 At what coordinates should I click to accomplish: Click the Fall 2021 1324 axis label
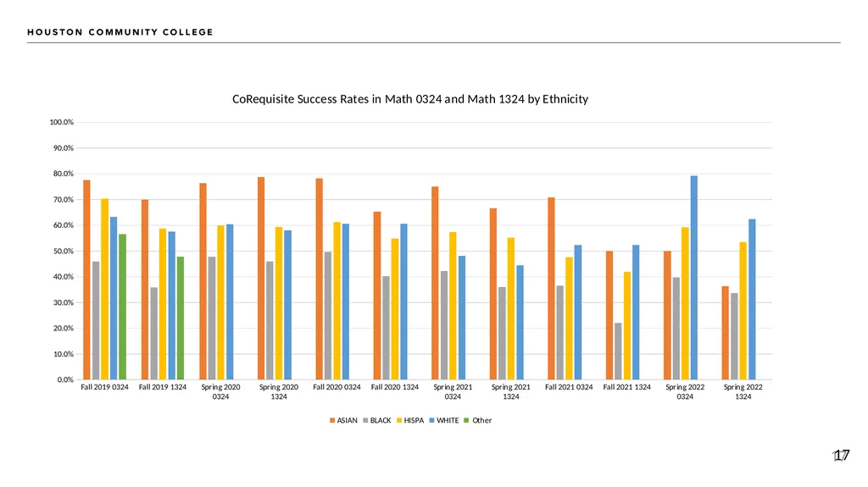coord(626,387)
